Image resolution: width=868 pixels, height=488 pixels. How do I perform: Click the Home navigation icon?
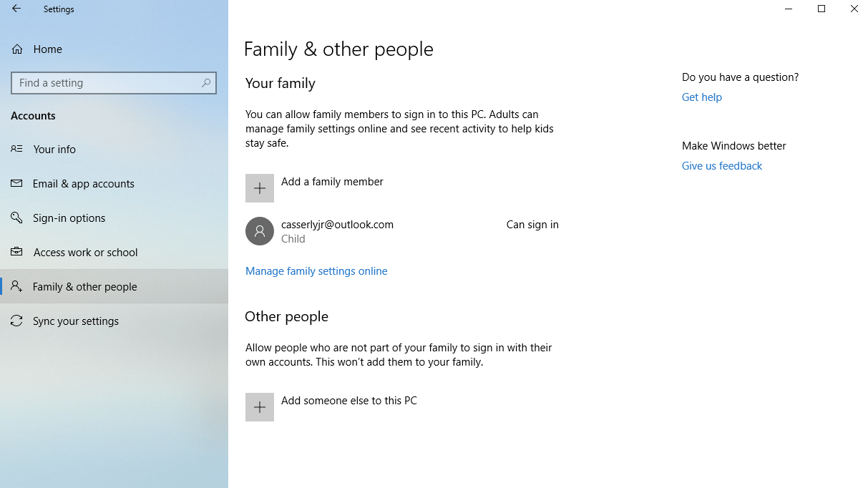point(16,49)
